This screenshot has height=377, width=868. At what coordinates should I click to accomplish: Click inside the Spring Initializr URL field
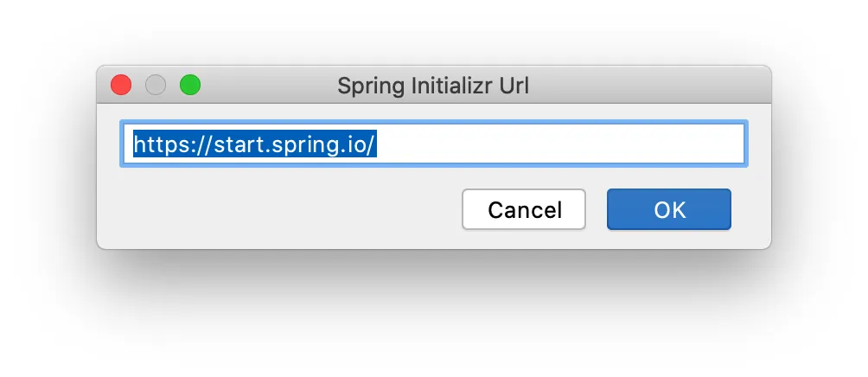coord(434,144)
